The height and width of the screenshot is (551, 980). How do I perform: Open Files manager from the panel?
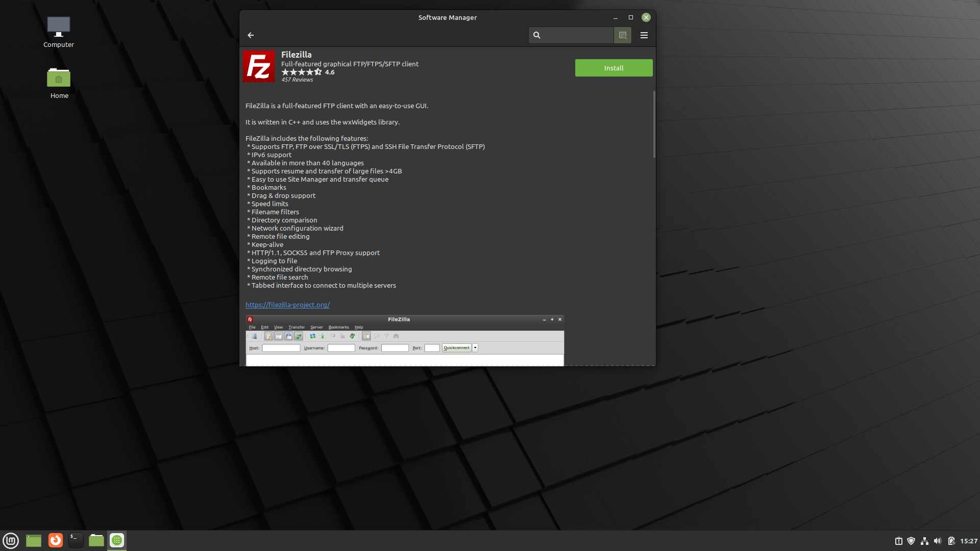pyautogui.click(x=96, y=540)
